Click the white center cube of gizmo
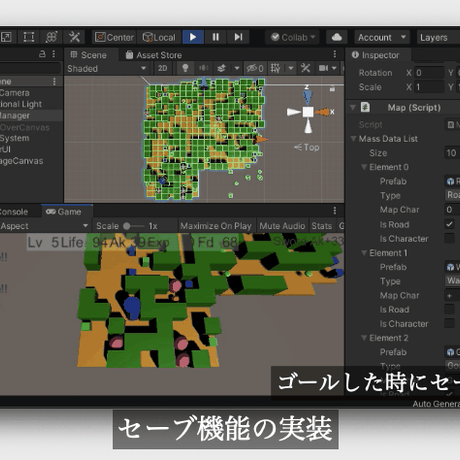 308,112
